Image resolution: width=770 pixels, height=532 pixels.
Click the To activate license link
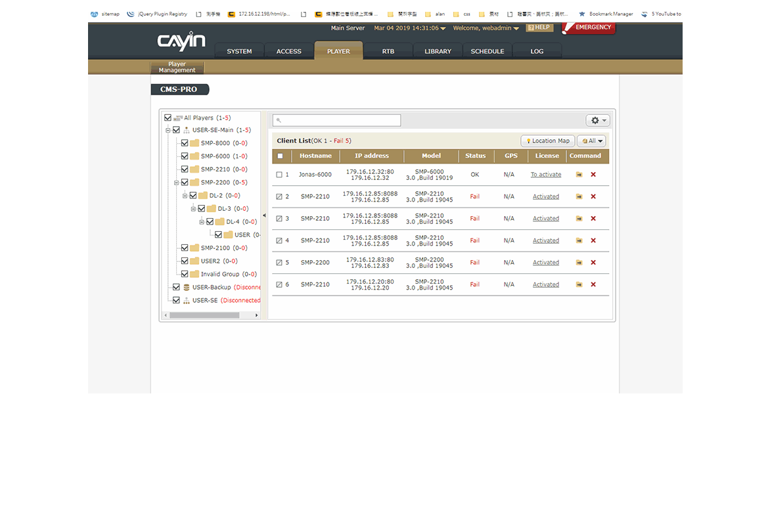pos(546,175)
